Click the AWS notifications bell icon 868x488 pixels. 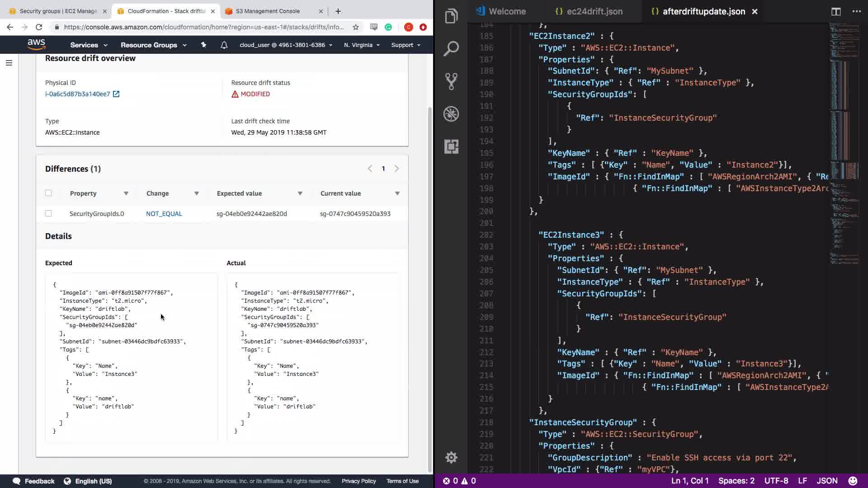click(224, 45)
